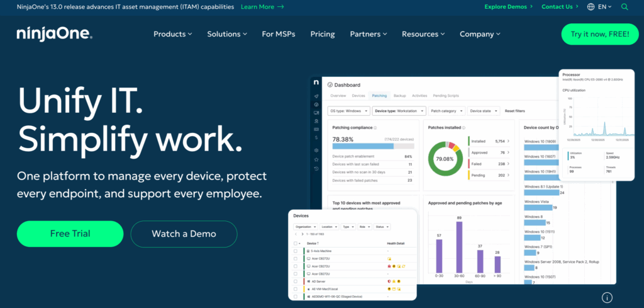
Task: Click the 79.08% patches donut chart
Action: pyautogui.click(x=445, y=159)
